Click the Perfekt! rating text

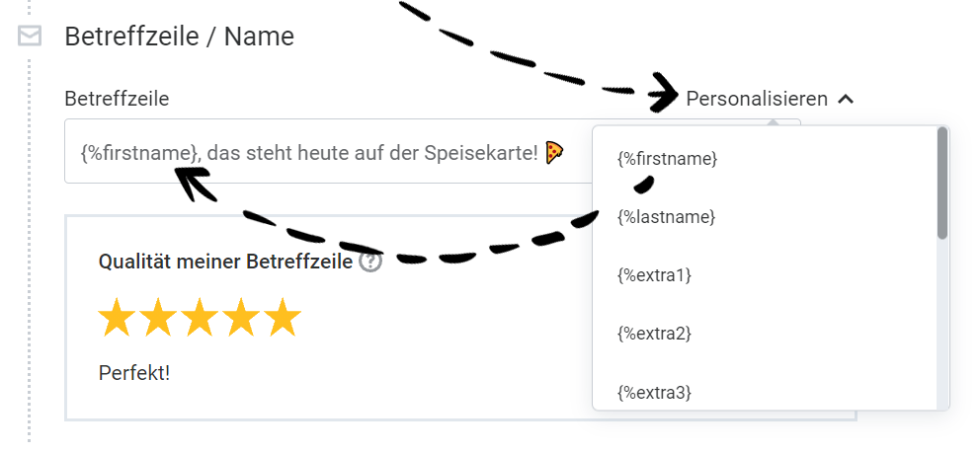134,374
